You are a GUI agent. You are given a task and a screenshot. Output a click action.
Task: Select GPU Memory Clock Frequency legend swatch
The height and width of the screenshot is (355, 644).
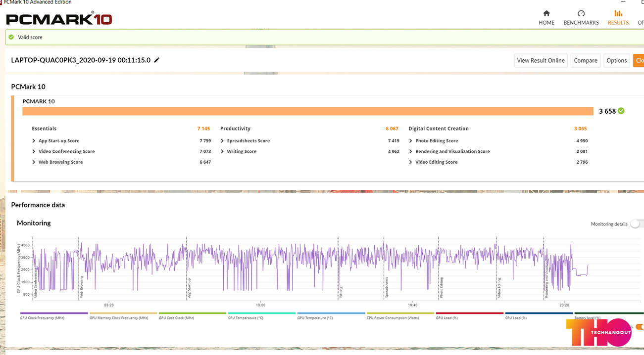pos(123,313)
